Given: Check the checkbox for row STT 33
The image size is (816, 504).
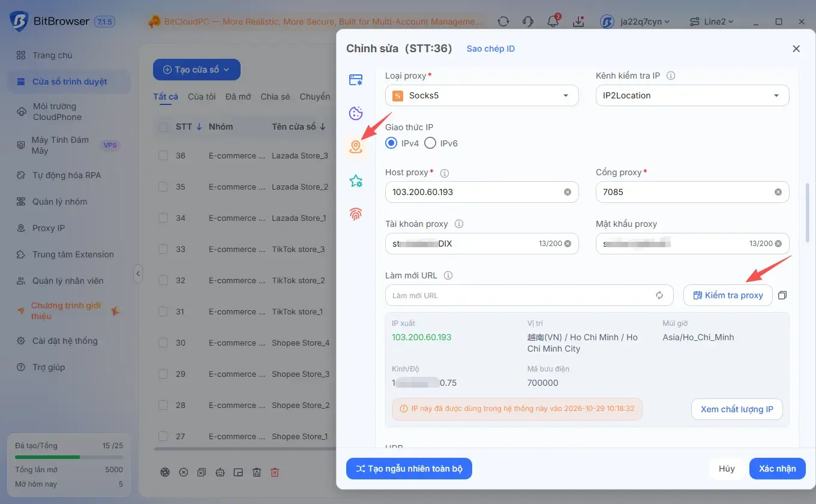Looking at the screenshot, I should 163,249.
